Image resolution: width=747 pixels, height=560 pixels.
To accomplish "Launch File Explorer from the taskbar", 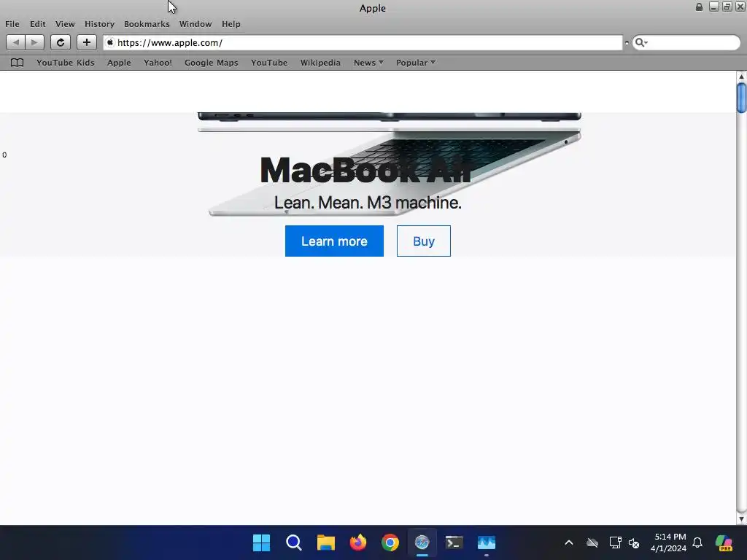I will 326,542.
